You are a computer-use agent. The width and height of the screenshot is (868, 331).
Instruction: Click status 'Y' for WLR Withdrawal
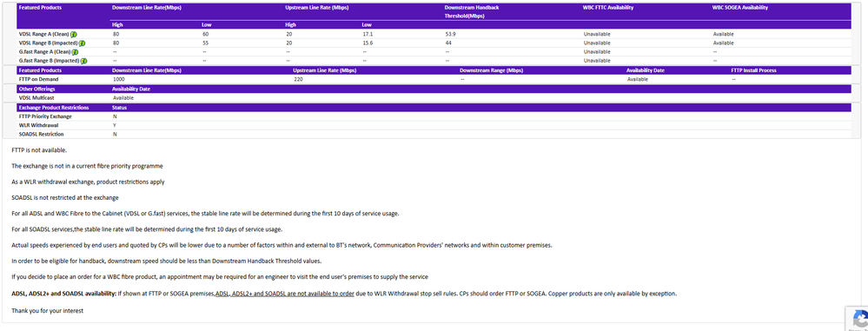click(x=114, y=125)
